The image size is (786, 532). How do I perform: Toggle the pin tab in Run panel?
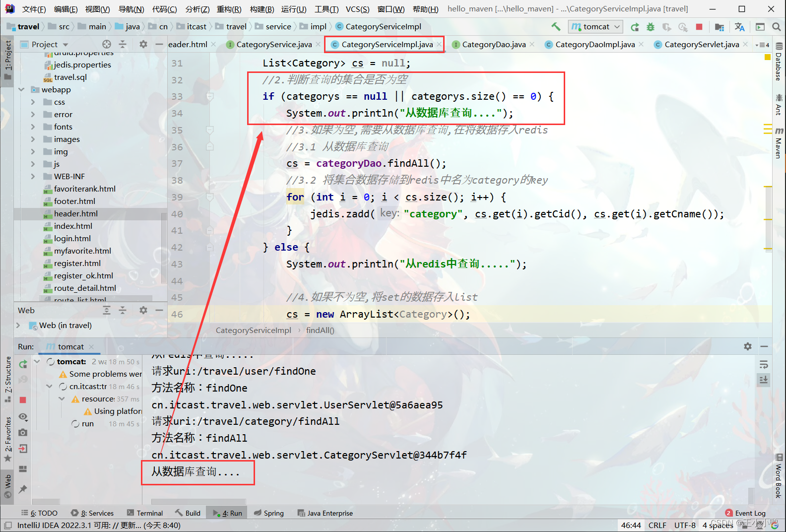click(23, 489)
